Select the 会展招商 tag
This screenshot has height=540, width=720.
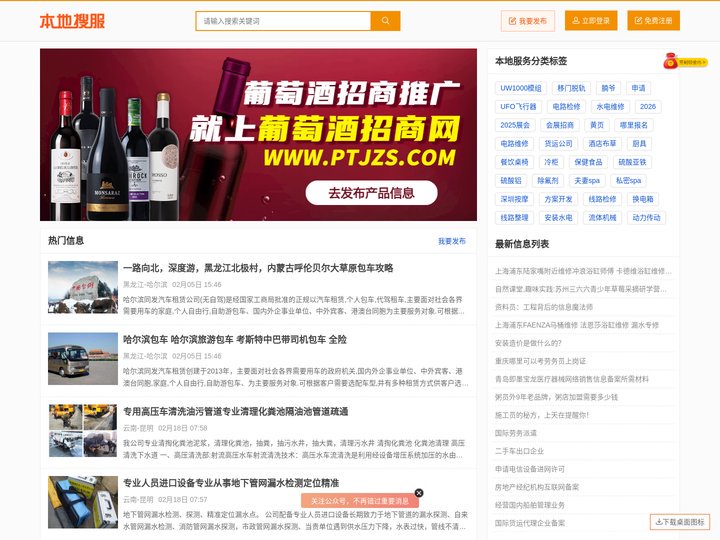(x=560, y=125)
